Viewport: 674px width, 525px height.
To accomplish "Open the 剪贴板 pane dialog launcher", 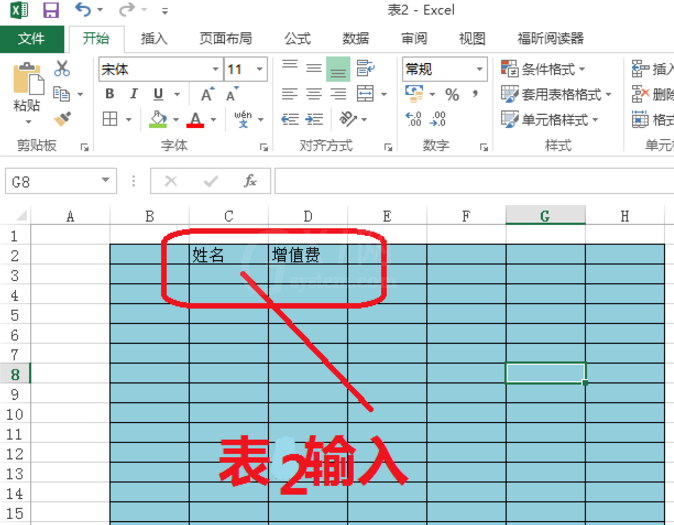I will [85, 147].
